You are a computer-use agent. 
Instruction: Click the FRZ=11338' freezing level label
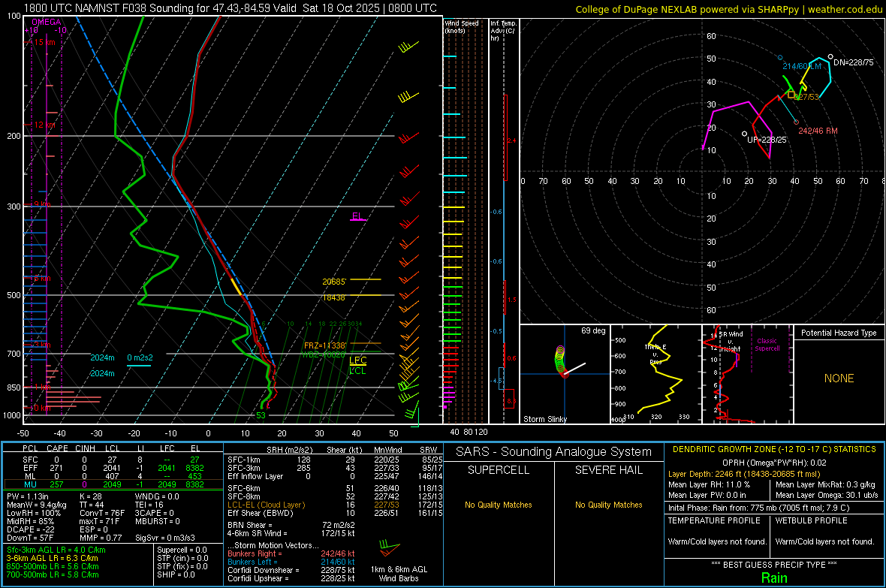325,345
